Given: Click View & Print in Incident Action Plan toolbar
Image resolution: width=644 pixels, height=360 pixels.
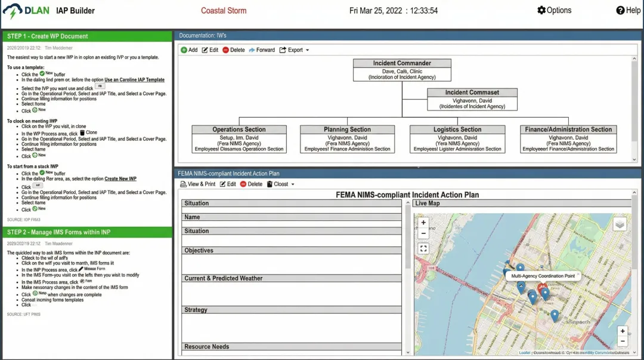Looking at the screenshot, I should (197, 184).
